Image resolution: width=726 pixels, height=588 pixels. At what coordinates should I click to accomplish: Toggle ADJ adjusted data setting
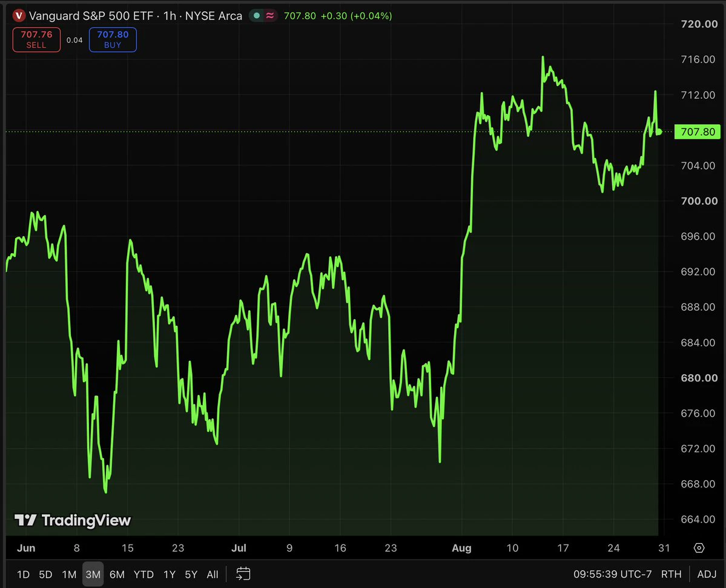pyautogui.click(x=707, y=575)
